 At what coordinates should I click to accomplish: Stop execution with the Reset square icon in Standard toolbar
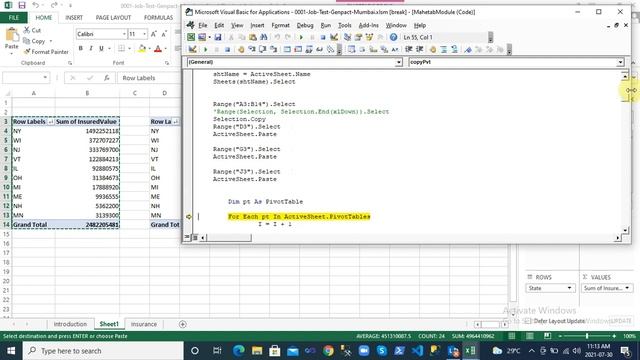click(323, 37)
